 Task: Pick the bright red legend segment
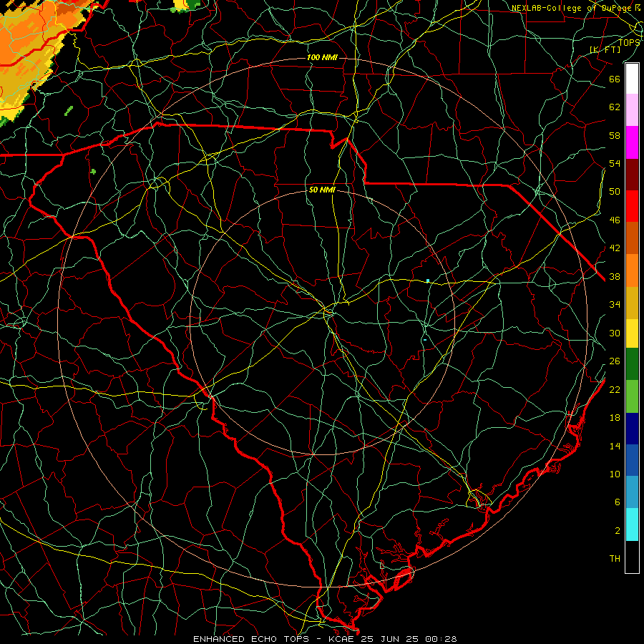pyautogui.click(x=632, y=206)
